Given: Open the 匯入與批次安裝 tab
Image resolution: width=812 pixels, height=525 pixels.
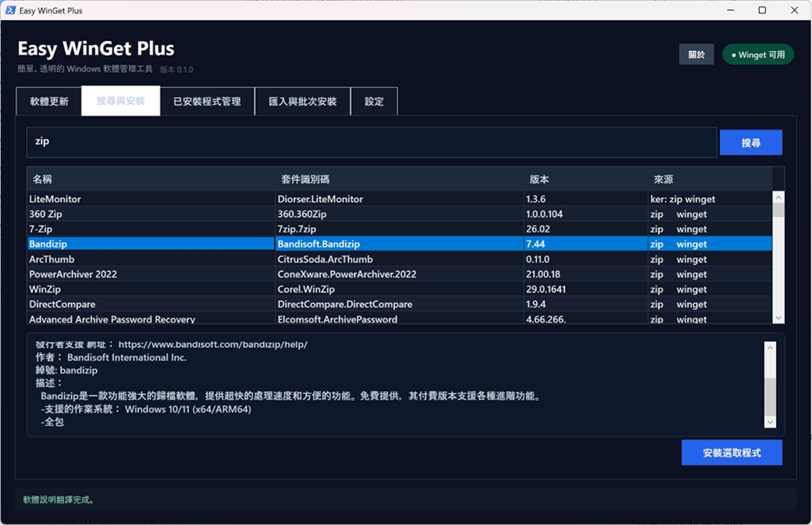Looking at the screenshot, I should [303, 102].
